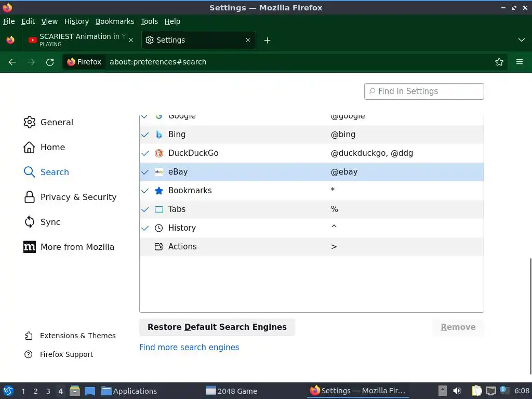The height and width of the screenshot is (399, 532).
Task: Open Firefox Support link
Action: (x=59, y=354)
